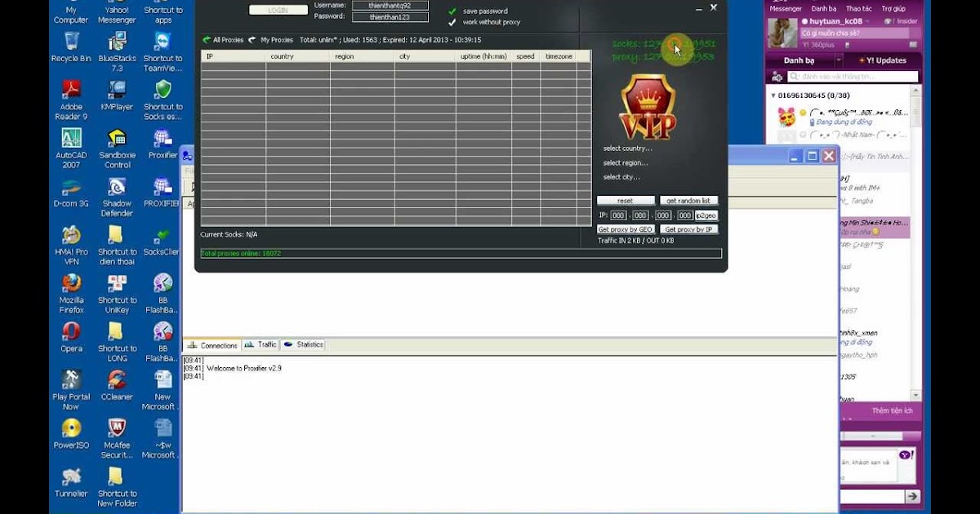Select the Shortcut to UniKey icon
Image resolution: width=980 pixels, height=514 pixels.
click(117, 294)
